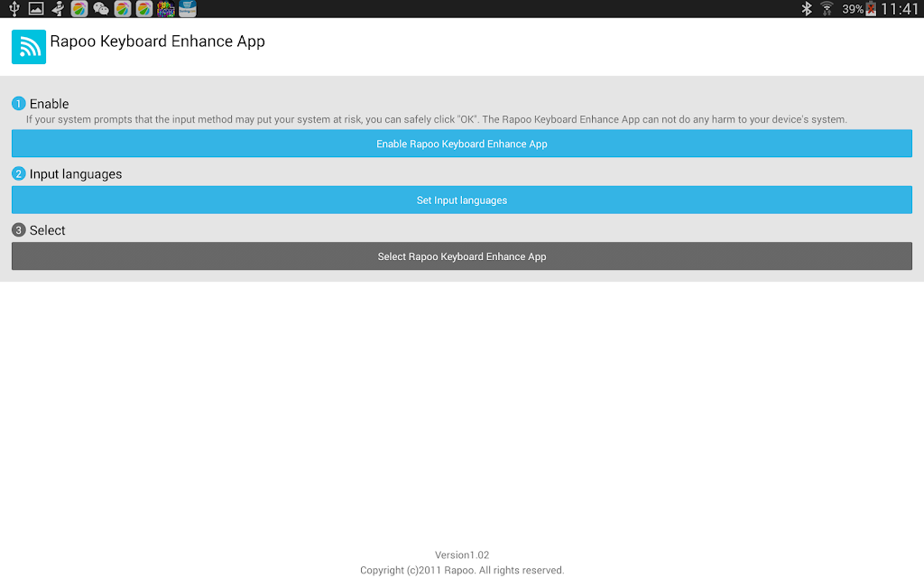Tap the input method risk notice text

pyautogui.click(x=437, y=119)
